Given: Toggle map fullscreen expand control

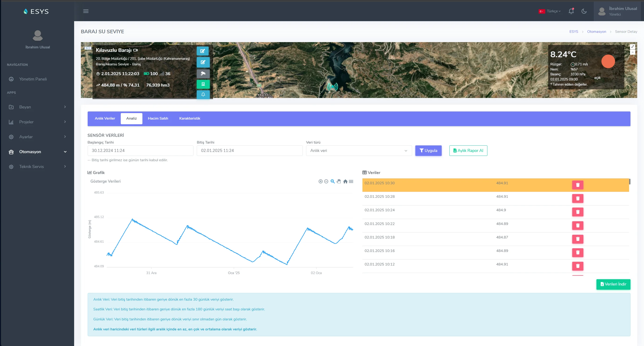Looking at the screenshot, I should [x=632, y=47].
